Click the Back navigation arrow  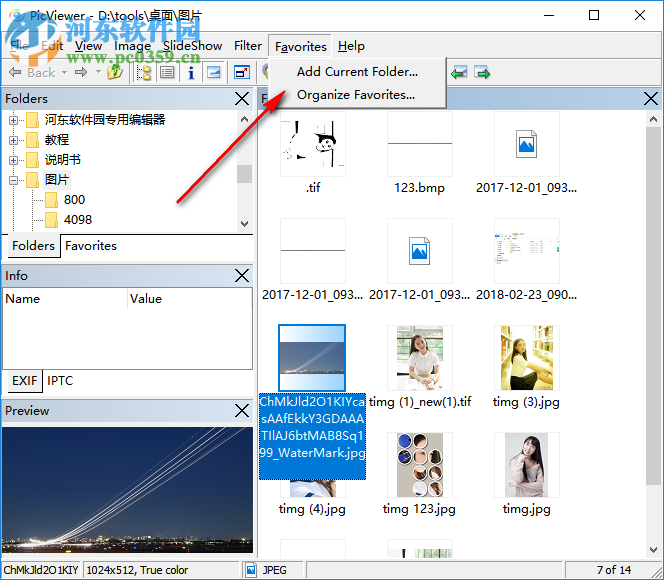point(15,72)
